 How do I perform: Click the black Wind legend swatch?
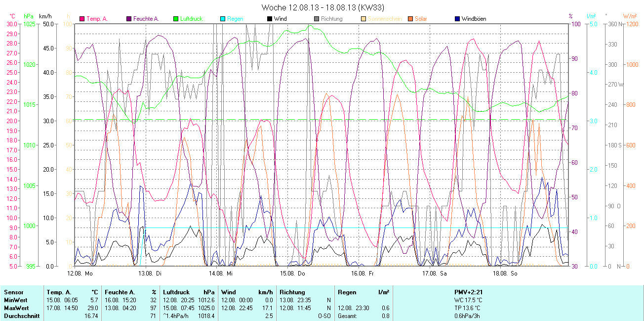pos(269,19)
